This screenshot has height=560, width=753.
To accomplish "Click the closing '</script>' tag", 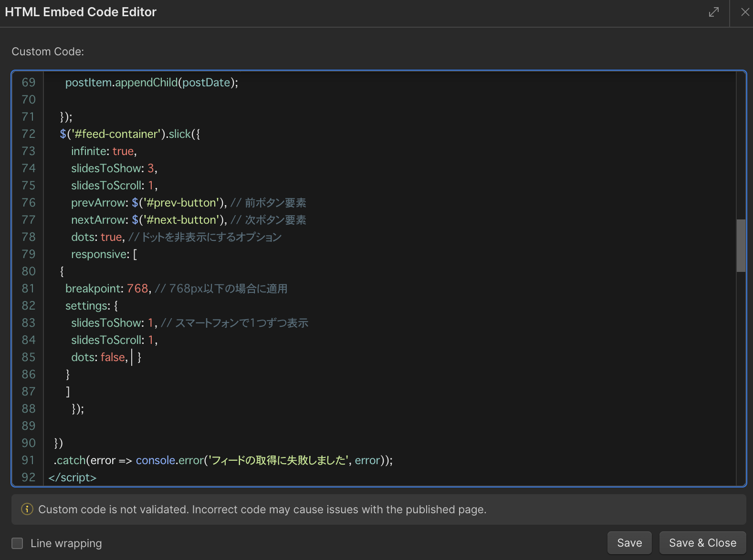I will click(x=73, y=477).
